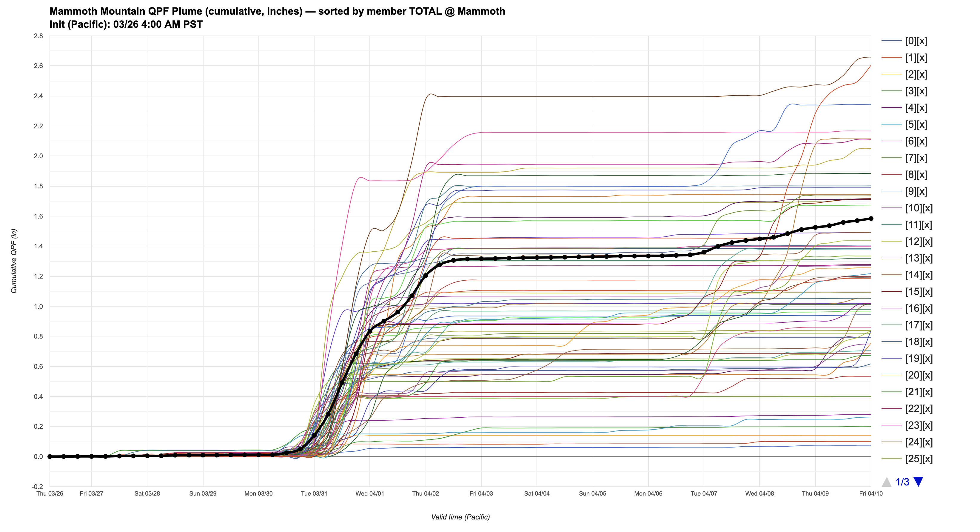Image resolution: width=980 pixels, height=532 pixels.
Task: Click the Thu 03/26 x-axis label
Action: coord(50,493)
